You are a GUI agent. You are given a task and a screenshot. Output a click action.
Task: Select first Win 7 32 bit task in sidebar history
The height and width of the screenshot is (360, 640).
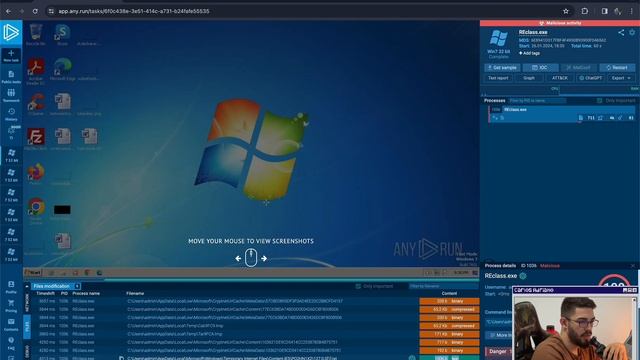tap(11, 155)
